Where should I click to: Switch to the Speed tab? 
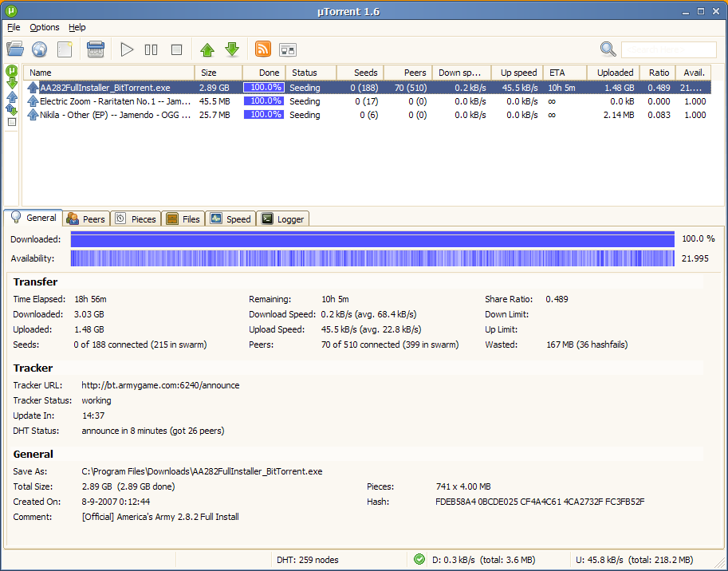pos(230,219)
